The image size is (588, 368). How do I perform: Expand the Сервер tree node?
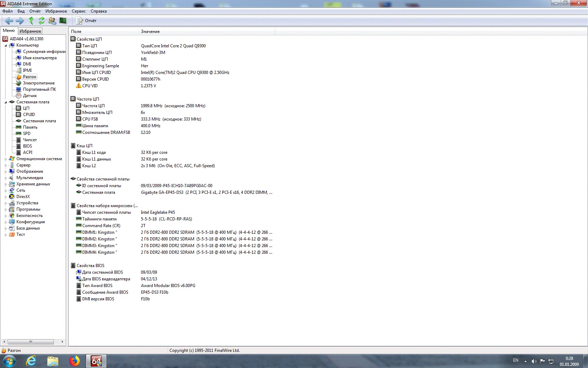coord(6,165)
